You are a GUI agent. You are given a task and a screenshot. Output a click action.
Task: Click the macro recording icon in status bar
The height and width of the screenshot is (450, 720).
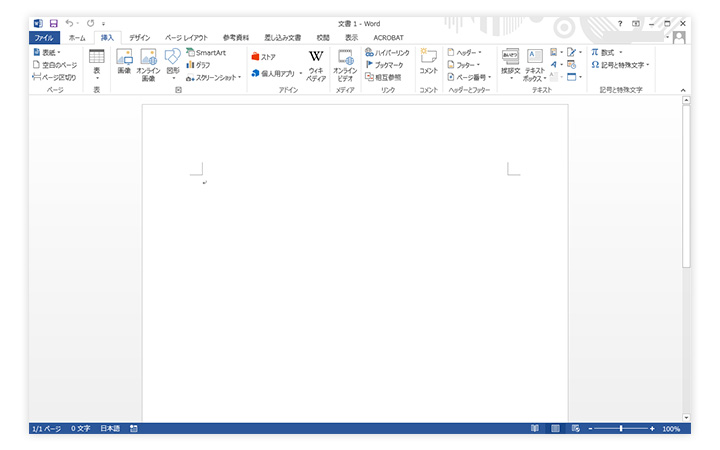click(x=134, y=428)
